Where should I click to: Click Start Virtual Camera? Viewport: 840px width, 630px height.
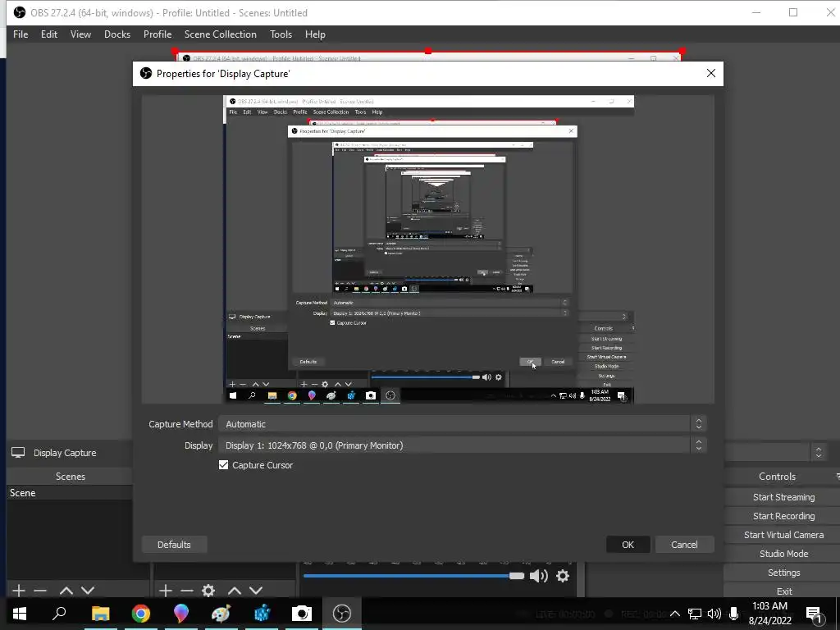(783, 535)
